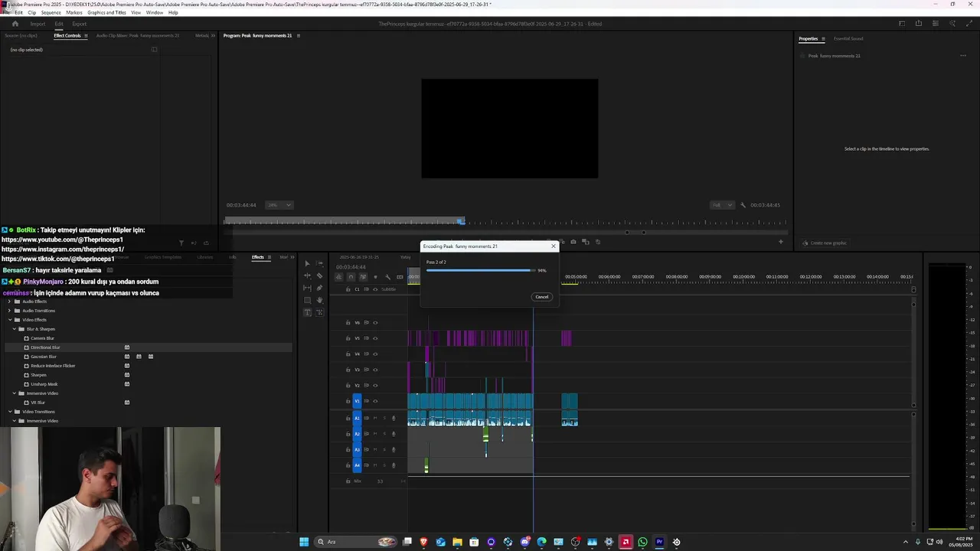Click program monitor settings wrench
Image resolution: width=980 pixels, height=551 pixels.
tap(743, 205)
